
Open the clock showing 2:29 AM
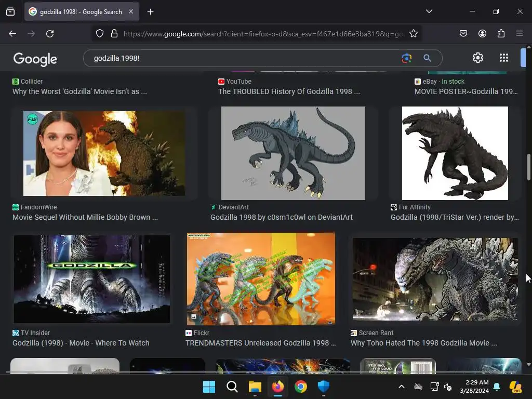point(474,387)
